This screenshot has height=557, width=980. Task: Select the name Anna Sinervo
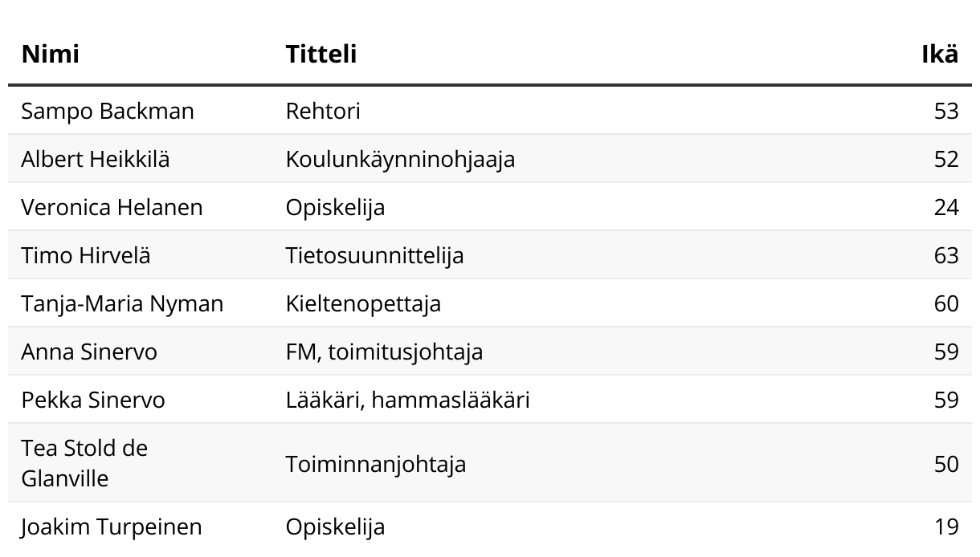pos(89,352)
